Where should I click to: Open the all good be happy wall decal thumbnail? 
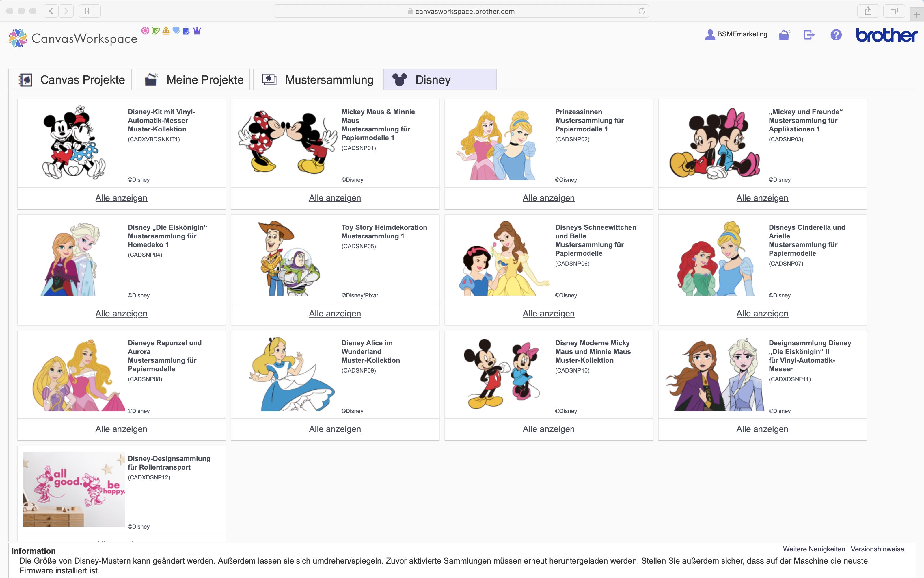click(74, 489)
